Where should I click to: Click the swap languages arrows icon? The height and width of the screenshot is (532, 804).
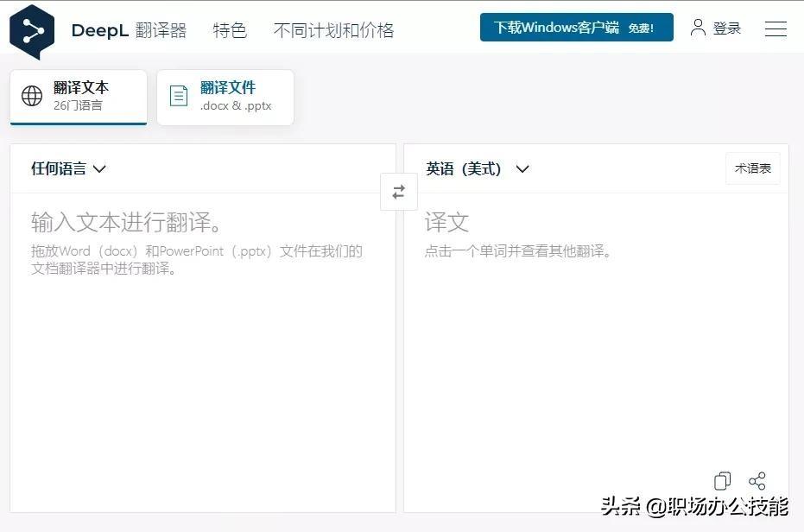pyautogui.click(x=399, y=192)
